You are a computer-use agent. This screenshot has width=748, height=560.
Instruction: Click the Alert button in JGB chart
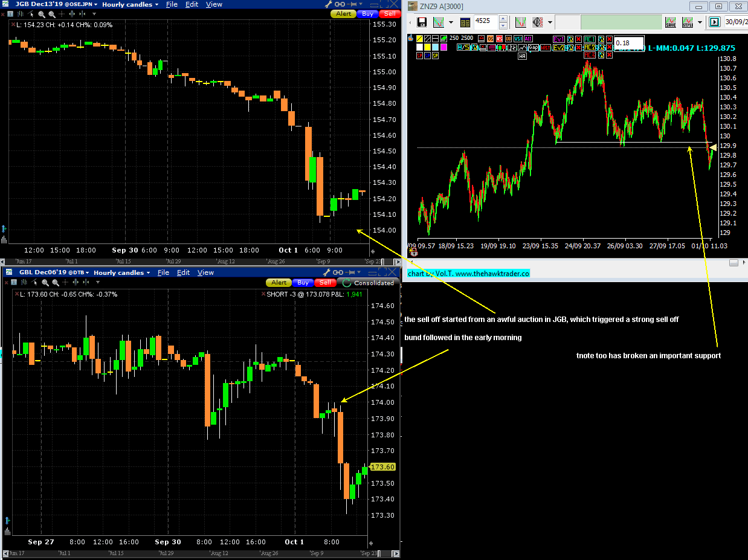pos(343,14)
